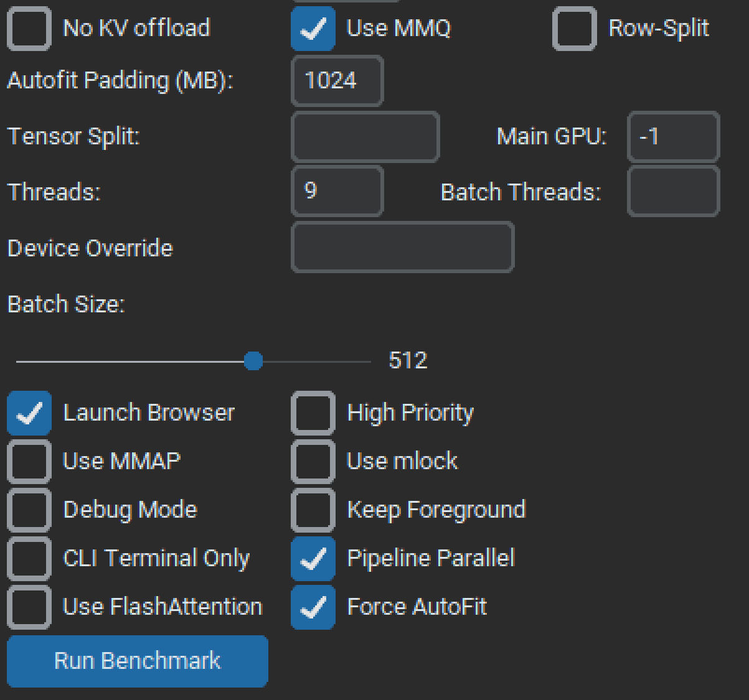749x700 pixels.
Task: Turn on Use MMAP
Action: (29, 462)
